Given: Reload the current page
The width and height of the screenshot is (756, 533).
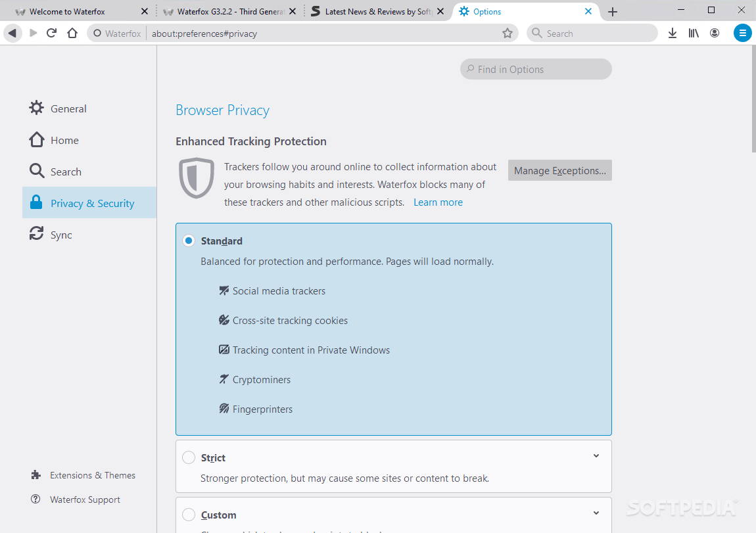Looking at the screenshot, I should click(x=51, y=34).
